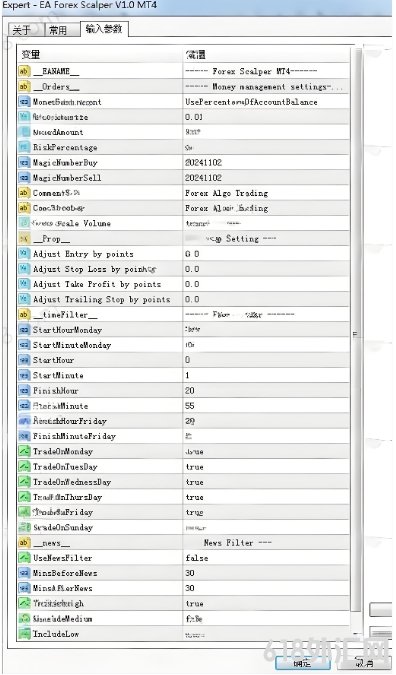Screen dimensions: 396x675
Task: Click the integer icon beside MinsBeforeNews
Action: (24, 573)
